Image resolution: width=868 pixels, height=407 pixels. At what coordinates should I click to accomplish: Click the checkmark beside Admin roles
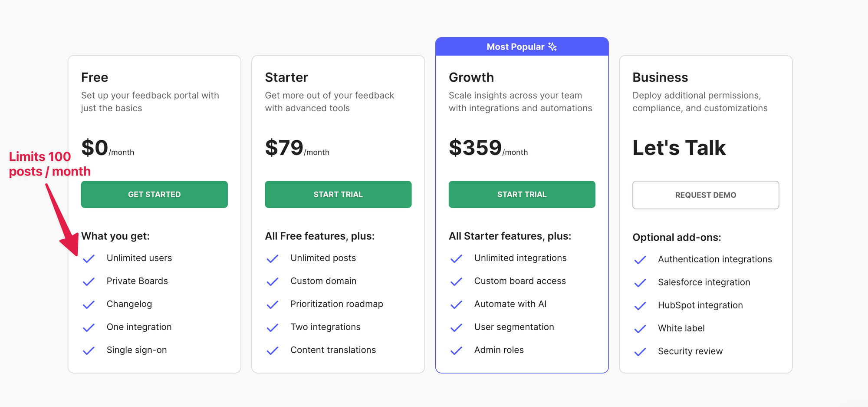pos(456,351)
